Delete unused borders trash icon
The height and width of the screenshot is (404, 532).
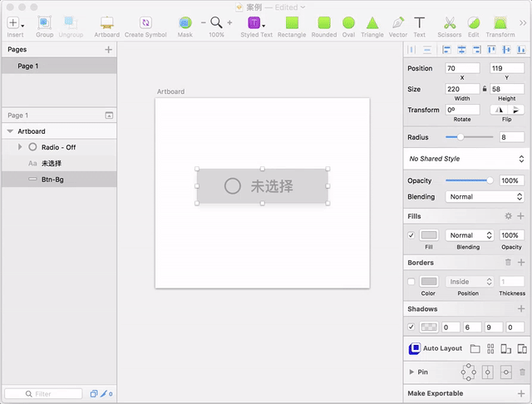pyautogui.click(x=508, y=262)
